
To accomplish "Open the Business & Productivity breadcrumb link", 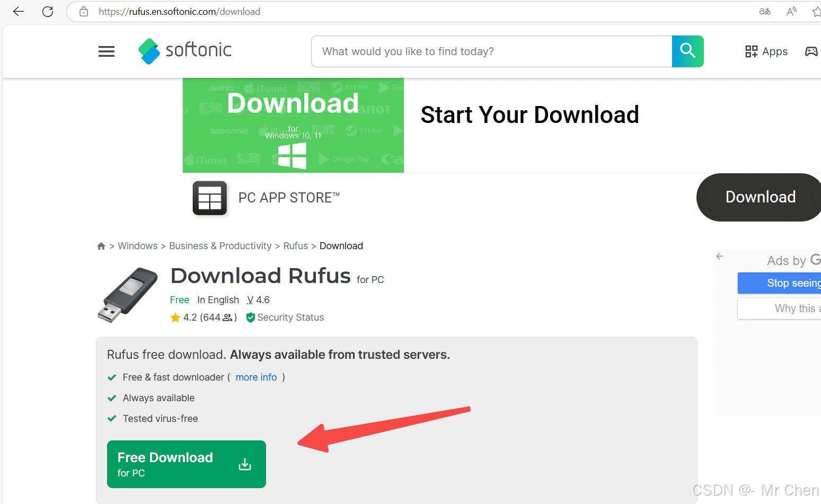I will point(220,246).
